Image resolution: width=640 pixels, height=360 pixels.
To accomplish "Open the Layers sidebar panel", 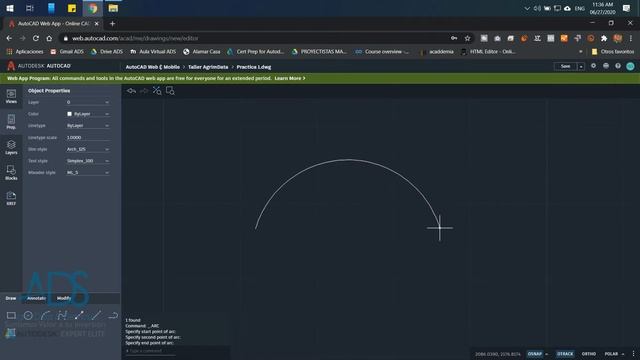I will [x=11, y=147].
